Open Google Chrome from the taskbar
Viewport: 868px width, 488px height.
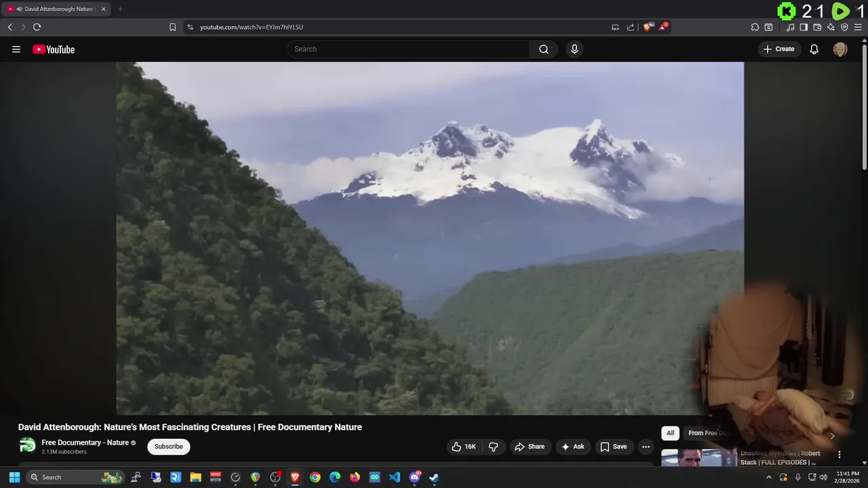[x=315, y=477]
